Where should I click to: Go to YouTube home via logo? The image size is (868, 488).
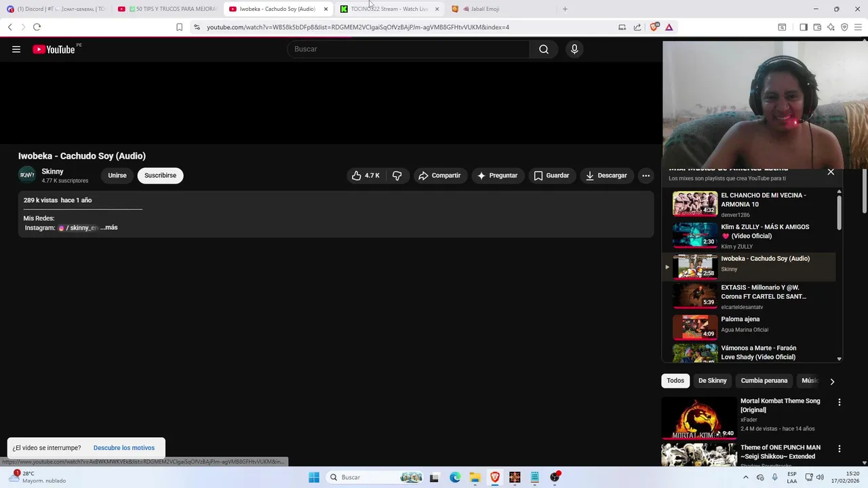click(x=54, y=49)
